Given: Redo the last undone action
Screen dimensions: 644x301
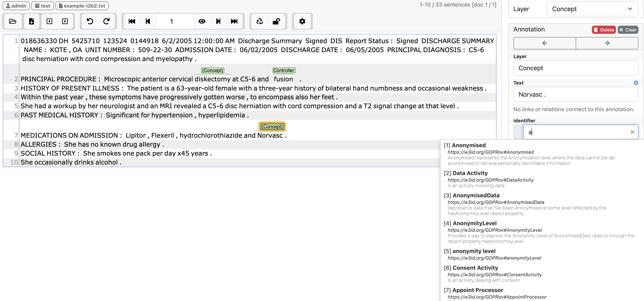Looking at the screenshot, I should point(106,21).
